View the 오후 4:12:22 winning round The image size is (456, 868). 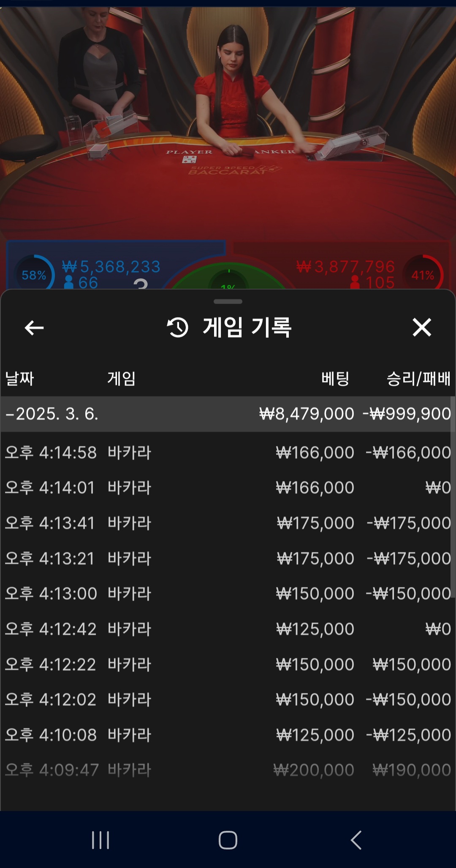(x=228, y=665)
